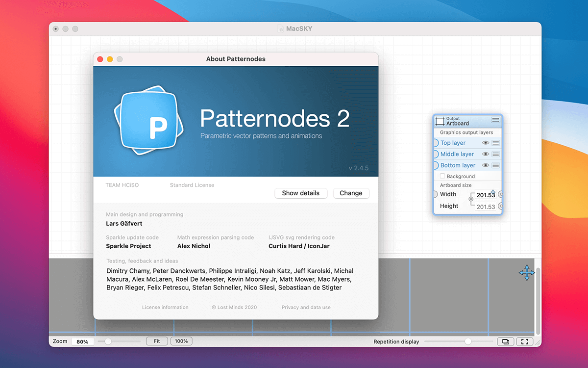Click the Top layer input connector
The image size is (588, 368).
pos(435,143)
